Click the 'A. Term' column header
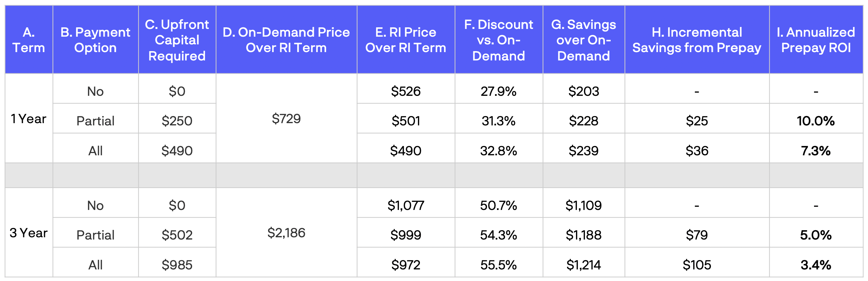Screen dimensions: 868x281 click(29, 40)
